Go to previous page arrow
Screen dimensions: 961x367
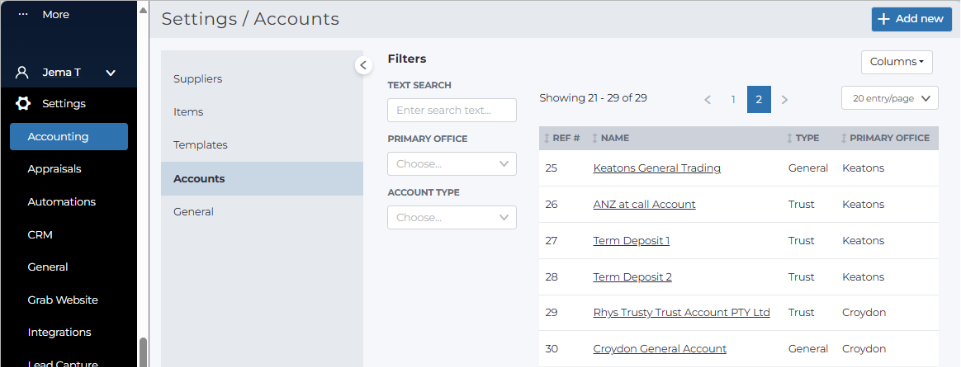click(x=707, y=99)
